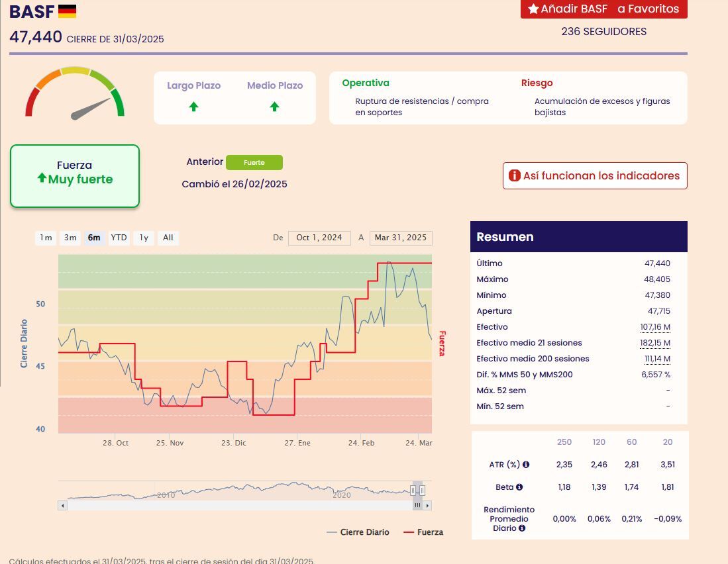Viewport: 728px width, 564px height.
Task: Click the 60 column header
Action: (x=632, y=442)
